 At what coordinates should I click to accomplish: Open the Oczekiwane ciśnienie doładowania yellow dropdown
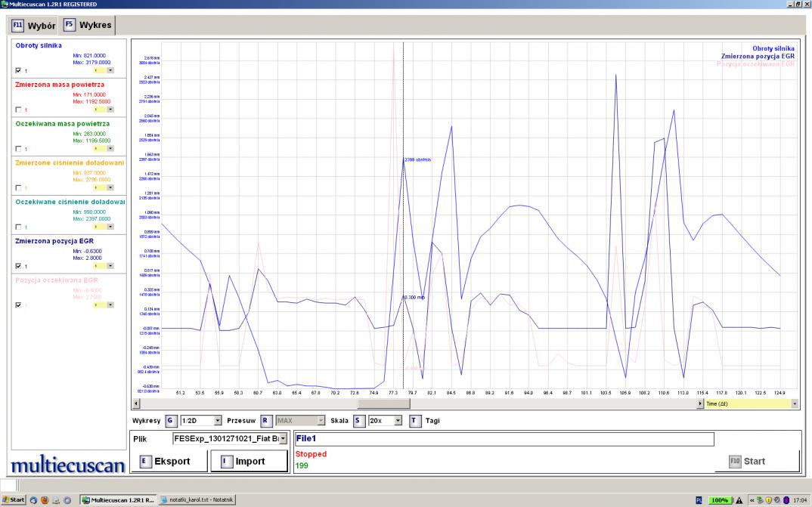104,227
